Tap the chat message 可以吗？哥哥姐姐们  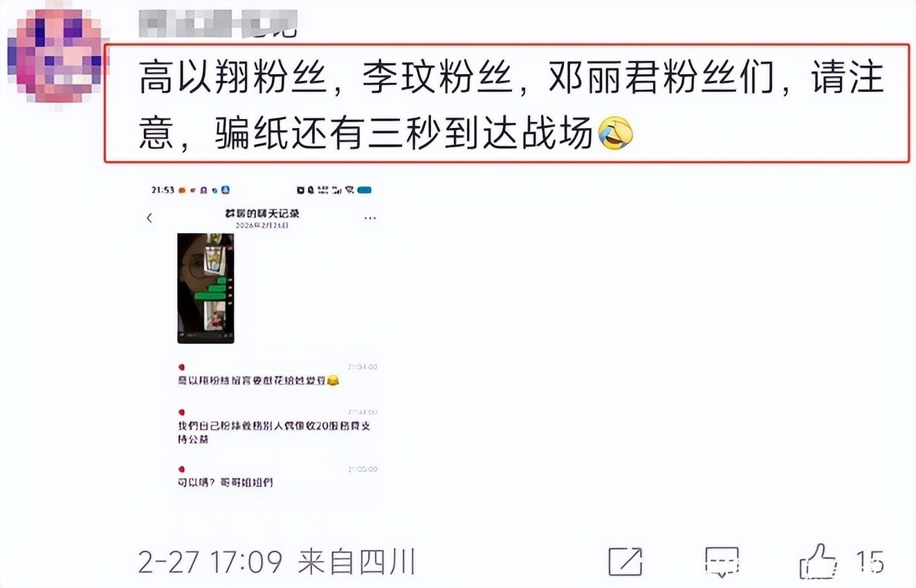tap(226, 482)
